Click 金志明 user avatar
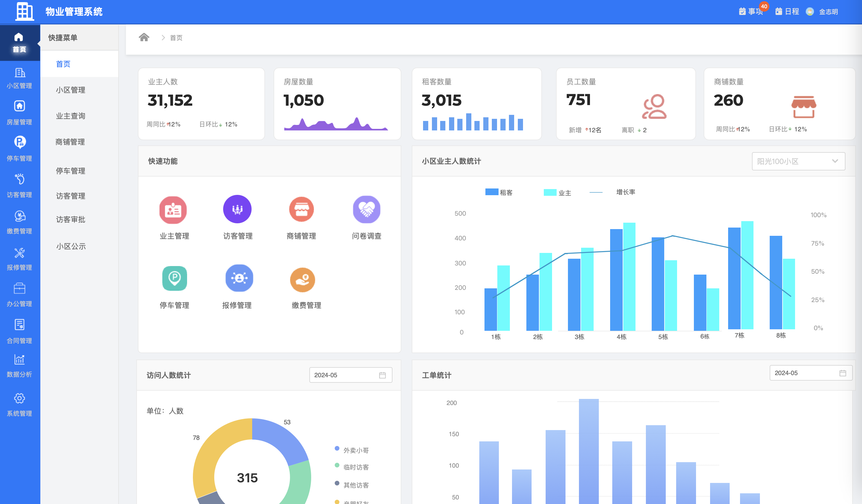This screenshot has height=504, width=862. tap(810, 12)
